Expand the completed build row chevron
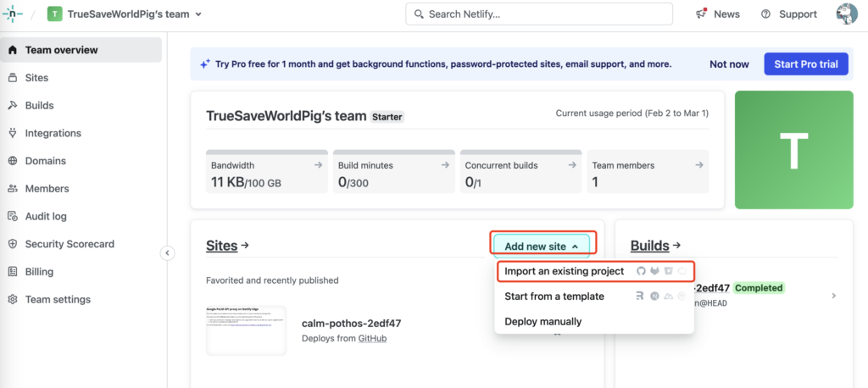868x388 pixels. click(833, 296)
